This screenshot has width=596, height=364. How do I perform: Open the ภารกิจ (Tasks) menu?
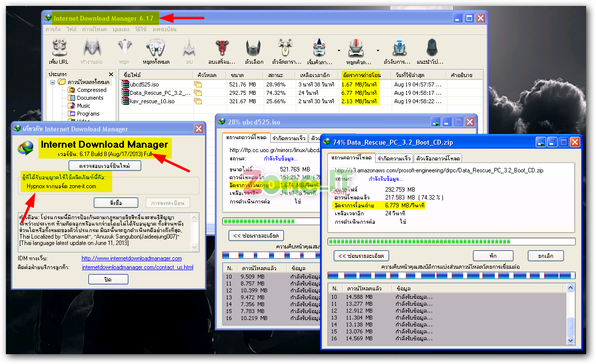[x=53, y=30]
